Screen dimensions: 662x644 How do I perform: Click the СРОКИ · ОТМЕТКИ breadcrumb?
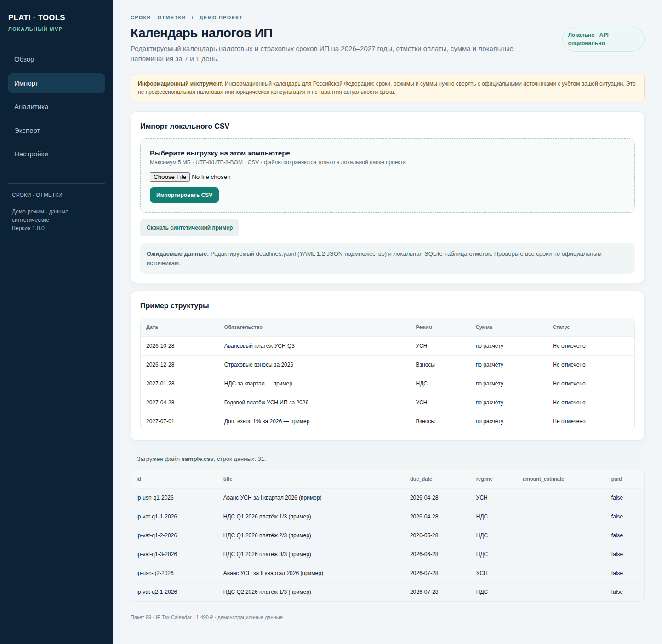click(158, 17)
